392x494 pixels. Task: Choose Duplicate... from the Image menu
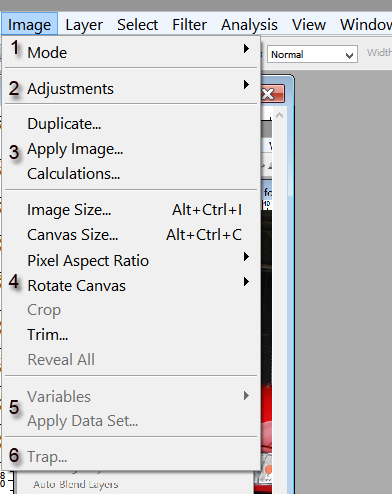tap(64, 124)
